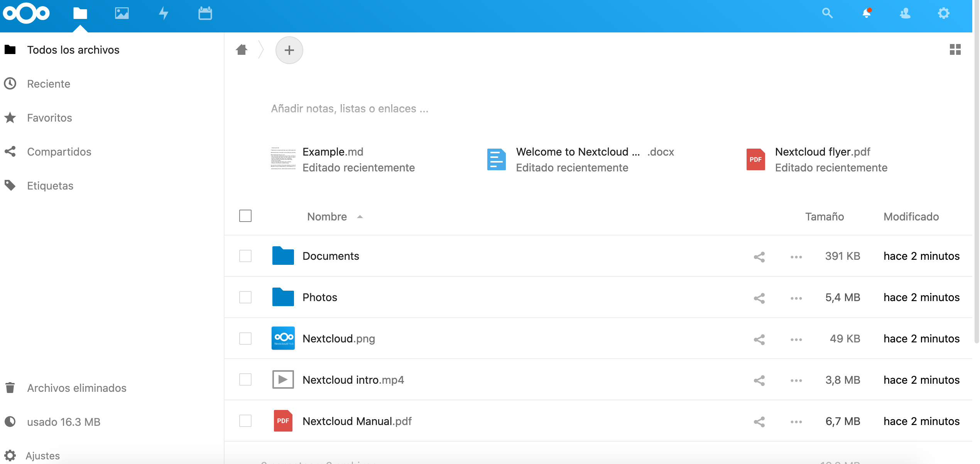Open the notifications bell icon
Viewport: 980px width, 464px height.
867,14
